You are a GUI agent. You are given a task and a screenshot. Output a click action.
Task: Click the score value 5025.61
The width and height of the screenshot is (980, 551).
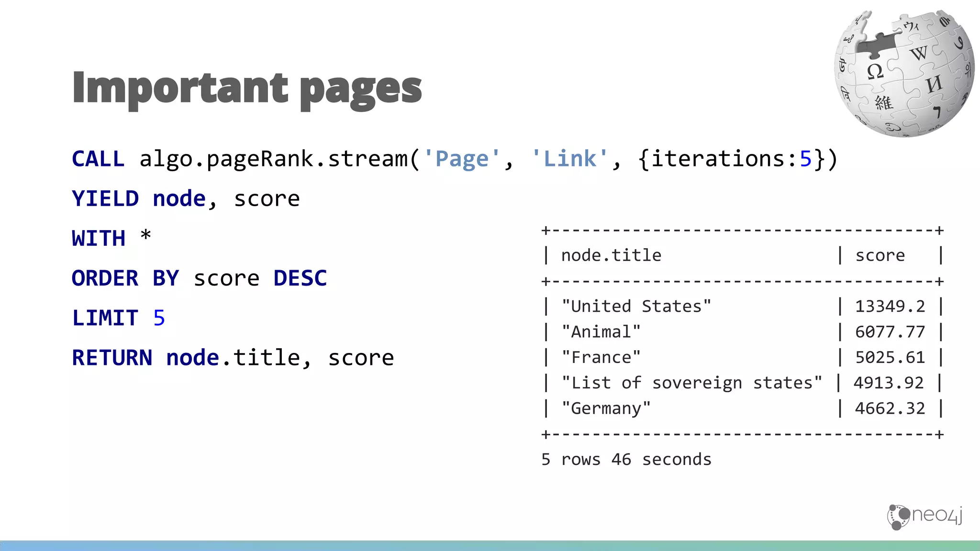coord(890,358)
